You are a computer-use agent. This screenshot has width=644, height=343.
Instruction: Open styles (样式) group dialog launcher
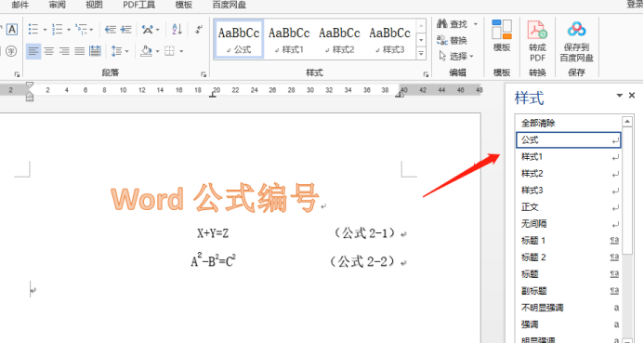pos(426,74)
